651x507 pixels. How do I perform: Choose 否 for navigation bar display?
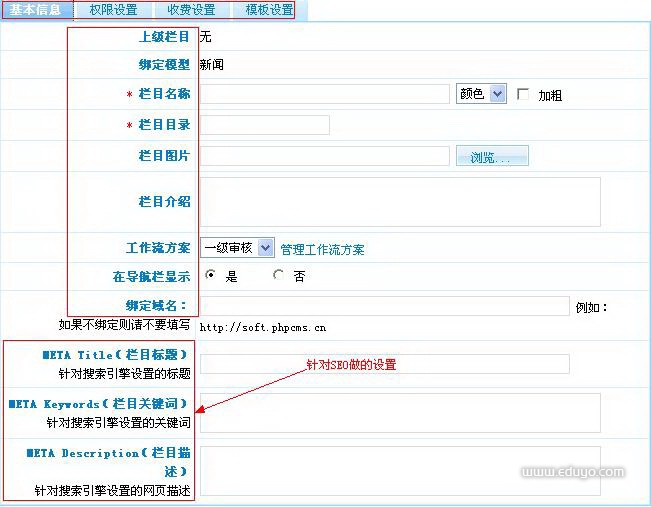tap(278, 276)
